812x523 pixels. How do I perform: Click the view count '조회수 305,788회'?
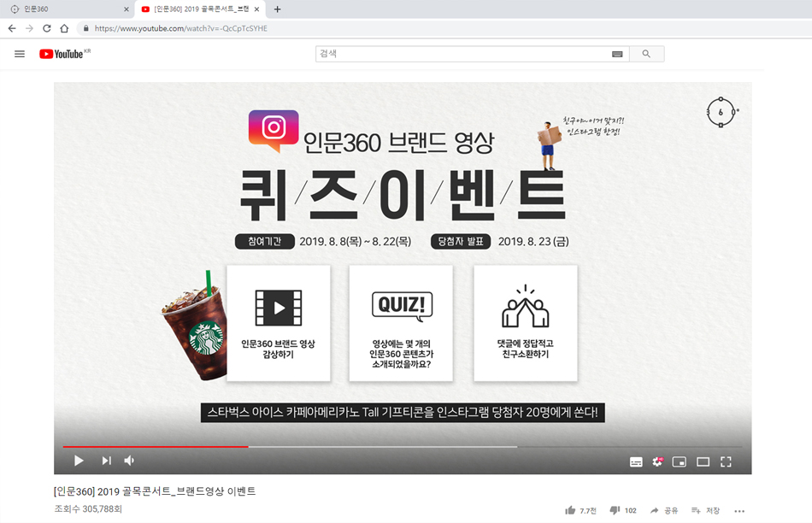pyautogui.click(x=88, y=509)
